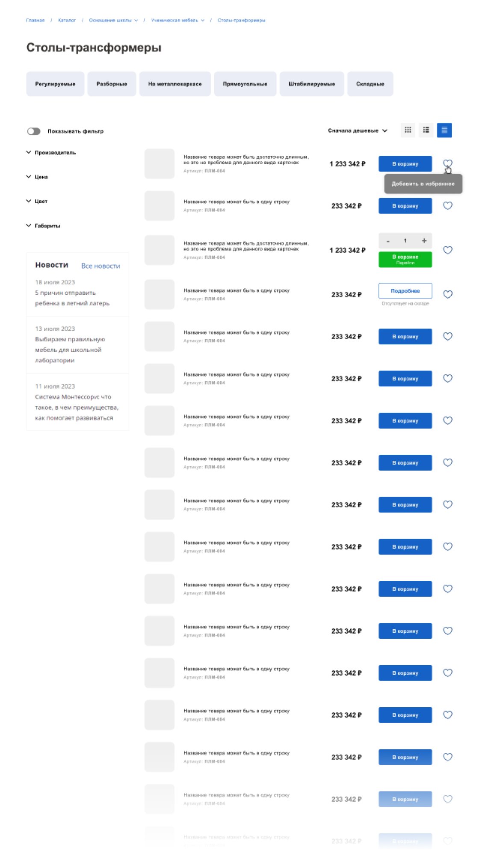Screen dimensions: 479x868
Task: Expand the Цена filter section
Action: (x=37, y=177)
